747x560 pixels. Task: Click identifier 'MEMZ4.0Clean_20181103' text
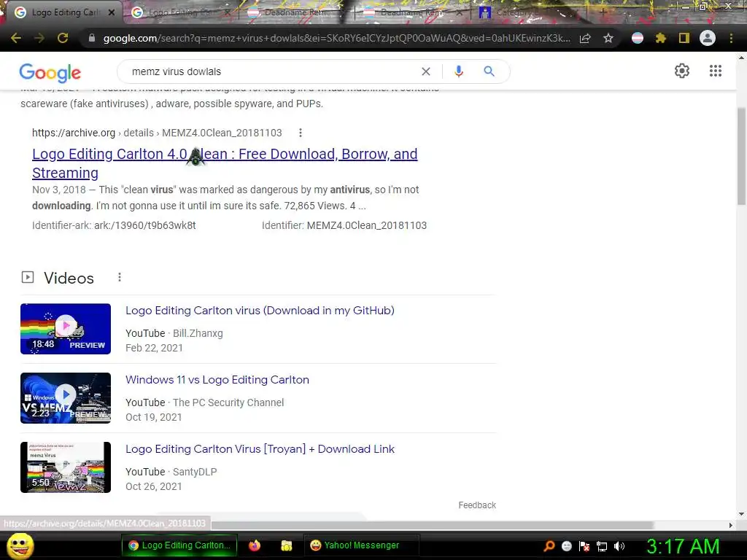[x=367, y=226]
